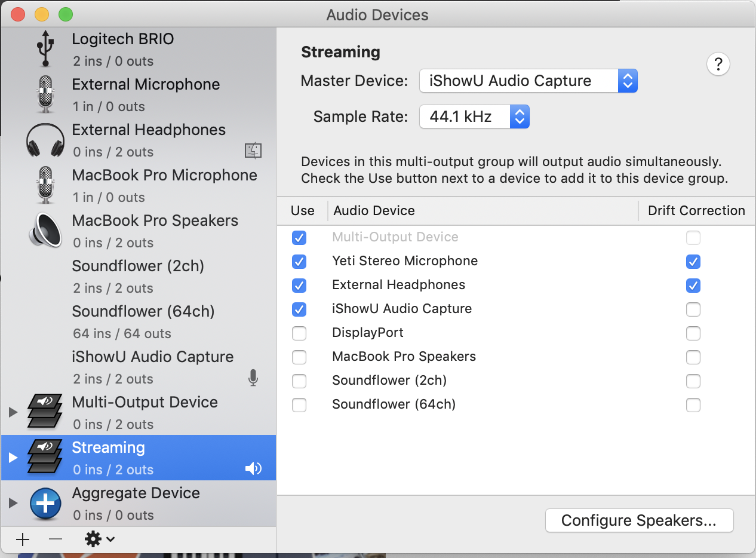Enable Use for DisplayPort
The width and height of the screenshot is (756, 558).
tap(299, 333)
